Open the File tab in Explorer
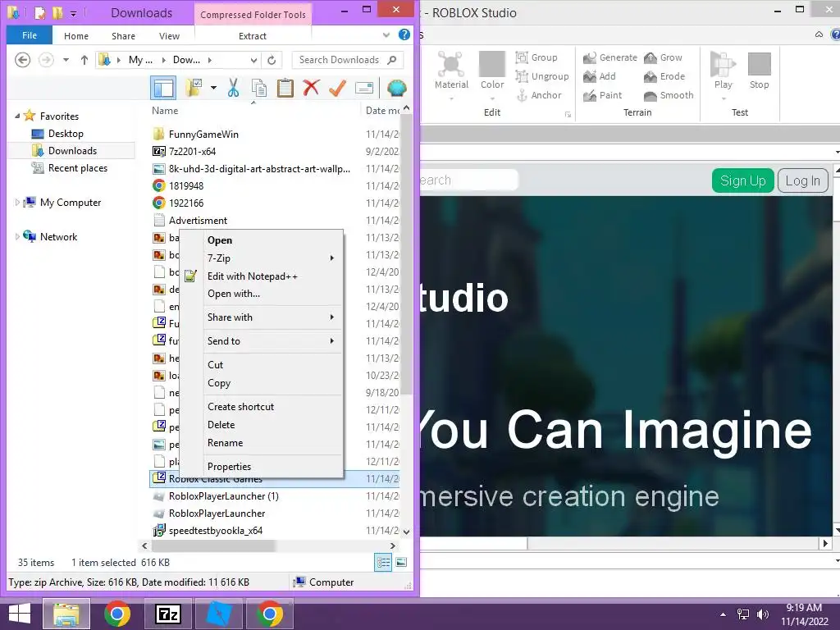Image resolution: width=840 pixels, height=630 pixels. [30, 35]
